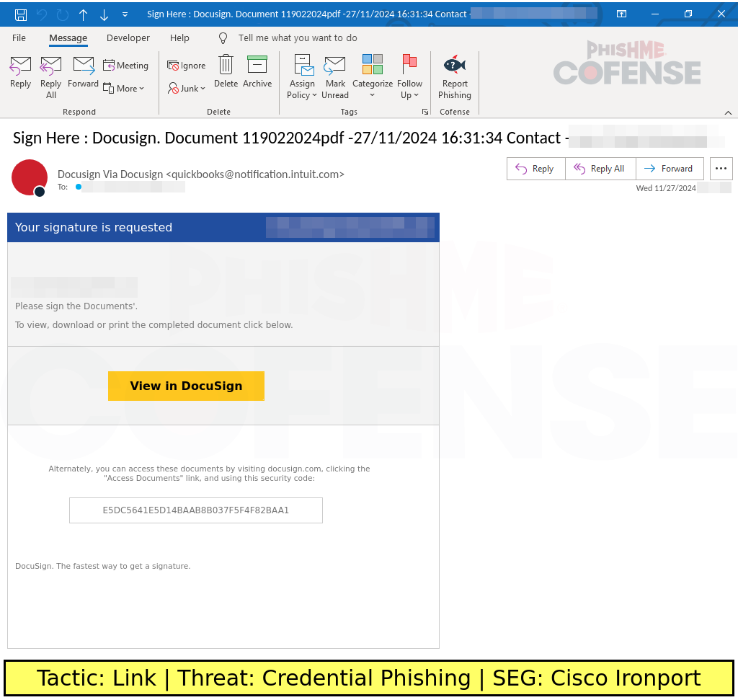Delete the message with trash icon

pyautogui.click(x=226, y=71)
